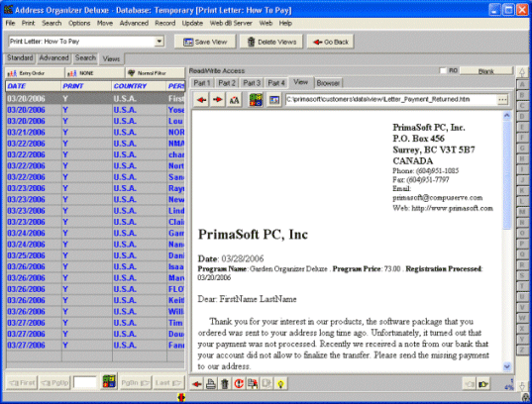Click the Delete Views button
This screenshot has height=404, width=532.
click(271, 42)
